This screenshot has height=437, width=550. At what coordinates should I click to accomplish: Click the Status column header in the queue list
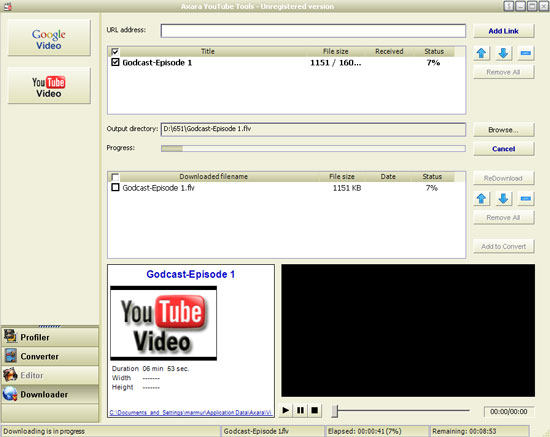coord(434,52)
